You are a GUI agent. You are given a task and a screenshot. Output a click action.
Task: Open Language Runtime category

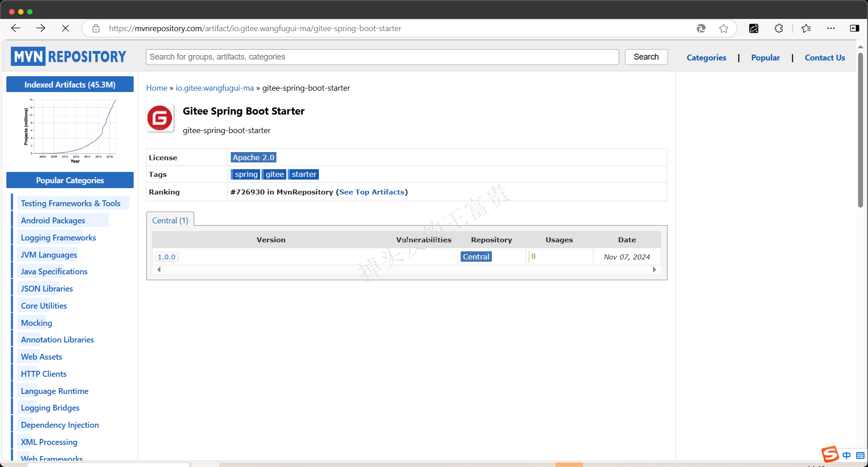pyautogui.click(x=55, y=391)
